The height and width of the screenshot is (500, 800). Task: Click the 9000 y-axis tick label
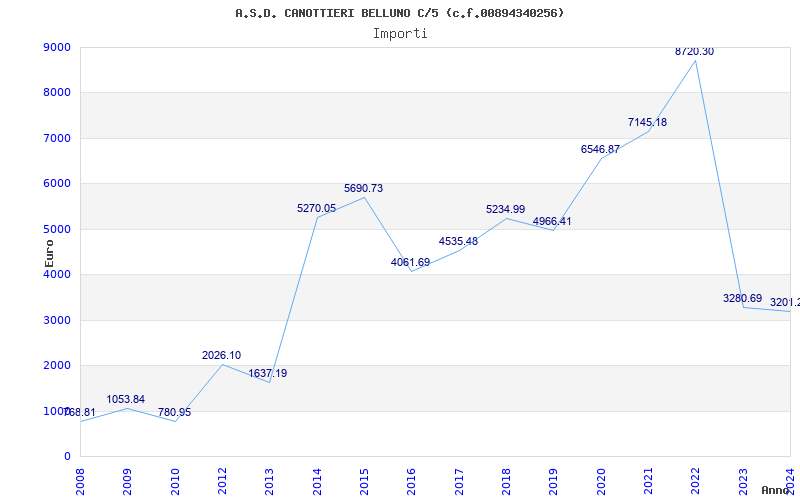58,47
